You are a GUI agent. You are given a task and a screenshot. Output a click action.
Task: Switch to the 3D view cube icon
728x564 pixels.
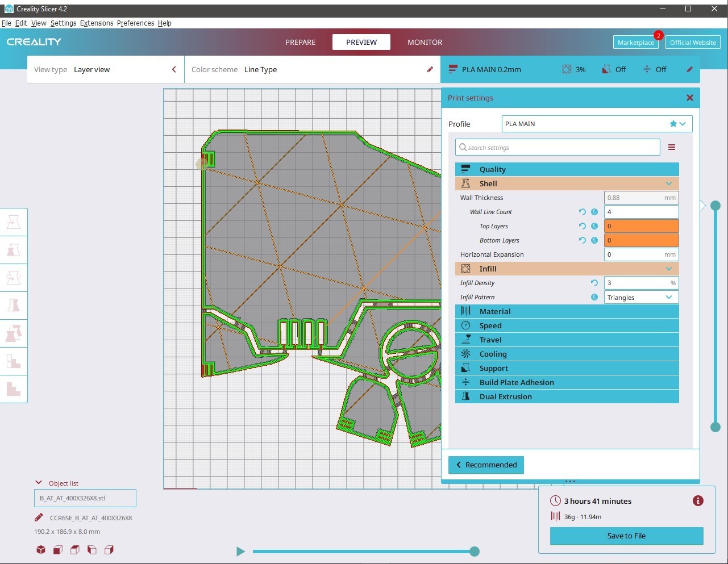(x=41, y=550)
